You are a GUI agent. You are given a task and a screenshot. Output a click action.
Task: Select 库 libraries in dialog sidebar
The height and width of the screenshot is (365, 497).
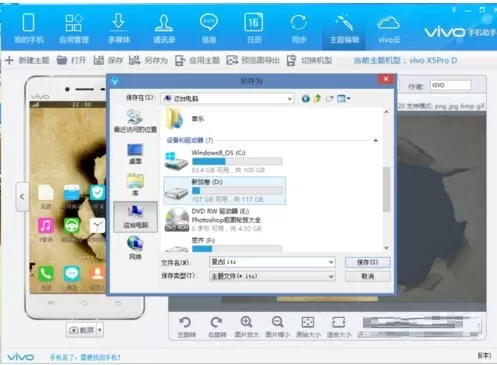(x=135, y=184)
